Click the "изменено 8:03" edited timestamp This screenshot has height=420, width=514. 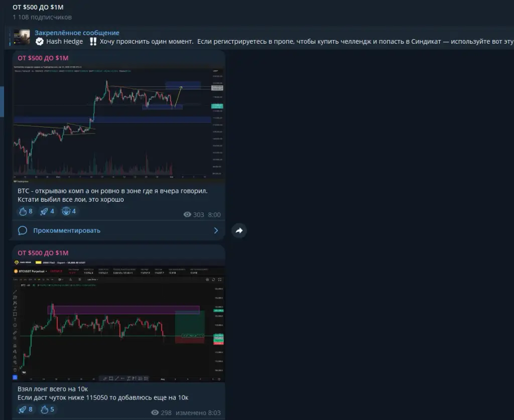pyautogui.click(x=198, y=413)
